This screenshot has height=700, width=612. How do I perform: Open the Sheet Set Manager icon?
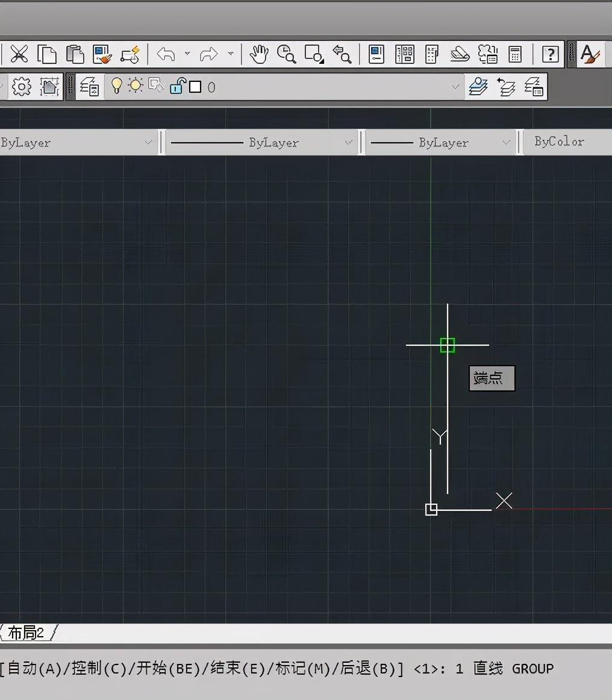point(460,54)
